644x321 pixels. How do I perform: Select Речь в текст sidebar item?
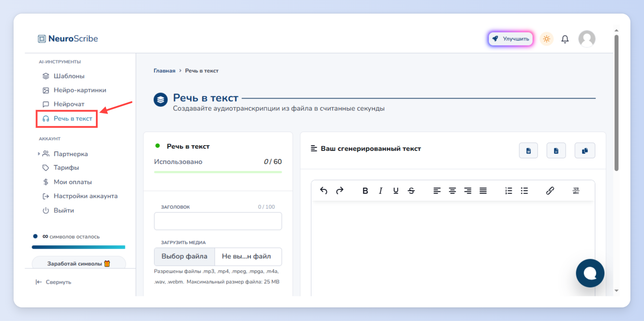pyautogui.click(x=67, y=118)
